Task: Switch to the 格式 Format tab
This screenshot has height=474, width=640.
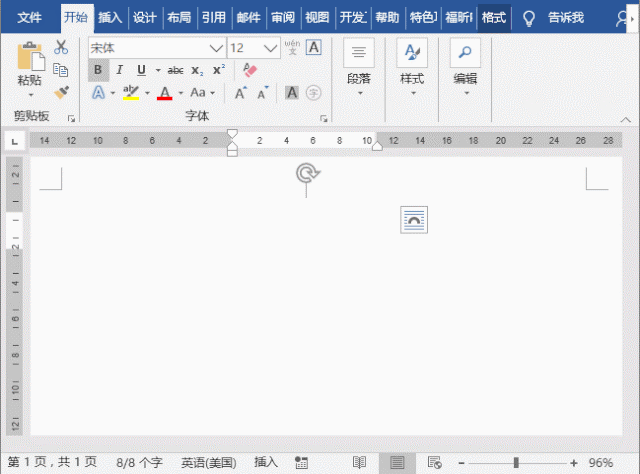Action: [x=494, y=18]
